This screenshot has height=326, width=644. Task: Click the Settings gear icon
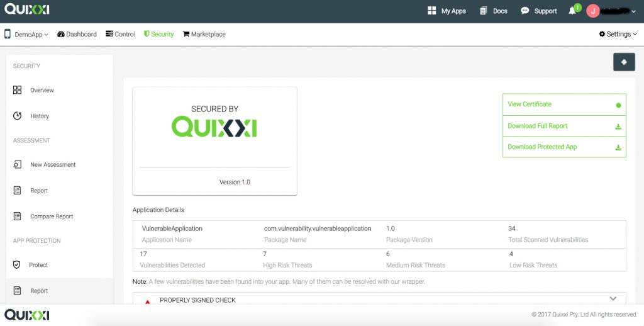(602, 34)
